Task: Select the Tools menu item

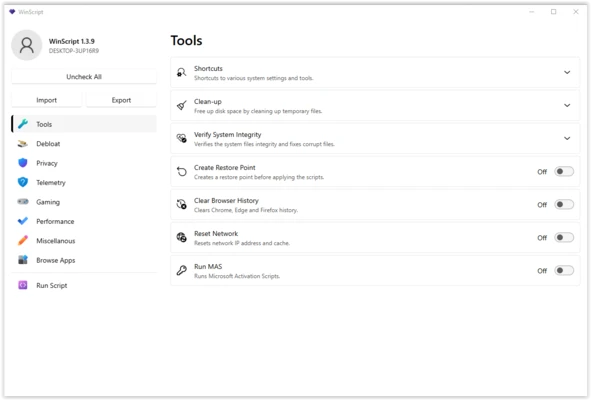Action: [84, 124]
